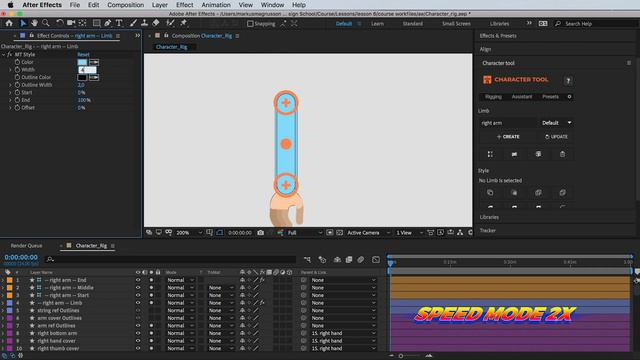The height and width of the screenshot is (360, 640).
Task: Toggle Color property stopwatch in Effect Controls
Action: tap(17, 62)
